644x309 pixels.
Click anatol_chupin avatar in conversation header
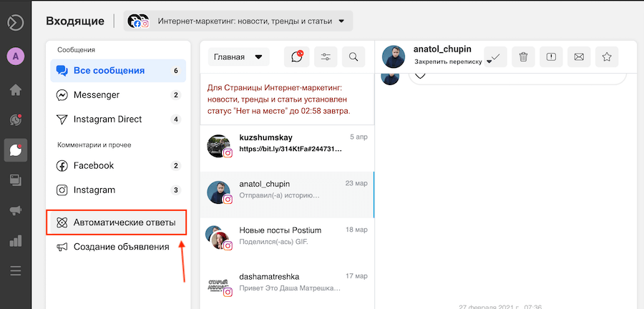coord(394,57)
